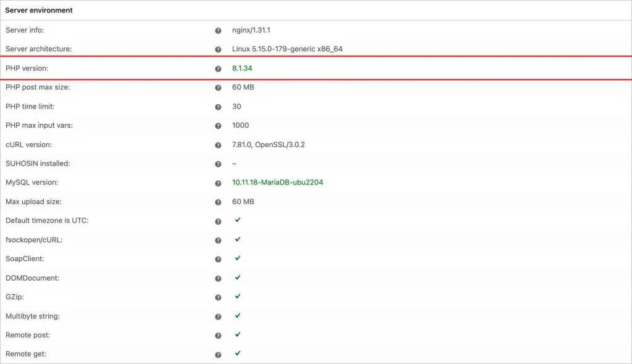Click the Default timezone is UTC label

tap(47, 221)
